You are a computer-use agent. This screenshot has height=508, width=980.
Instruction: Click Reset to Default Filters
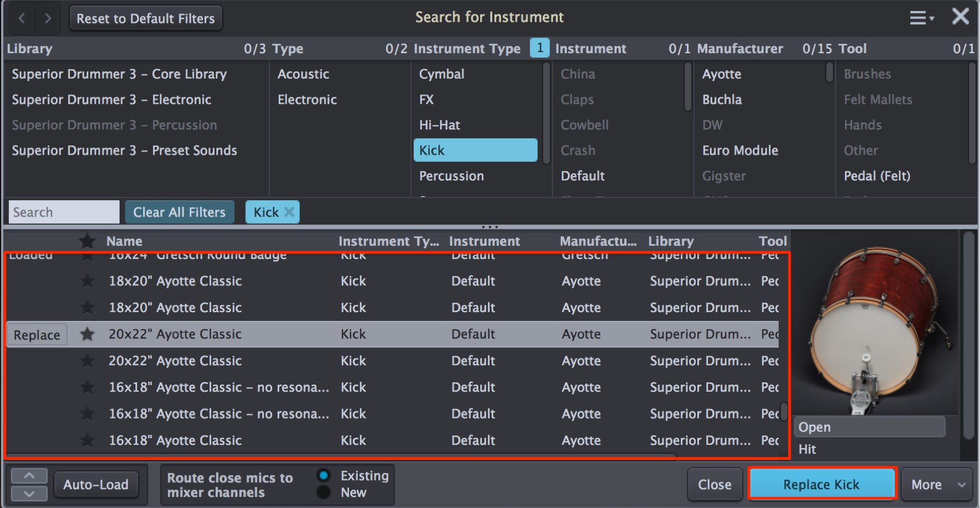[x=145, y=19]
